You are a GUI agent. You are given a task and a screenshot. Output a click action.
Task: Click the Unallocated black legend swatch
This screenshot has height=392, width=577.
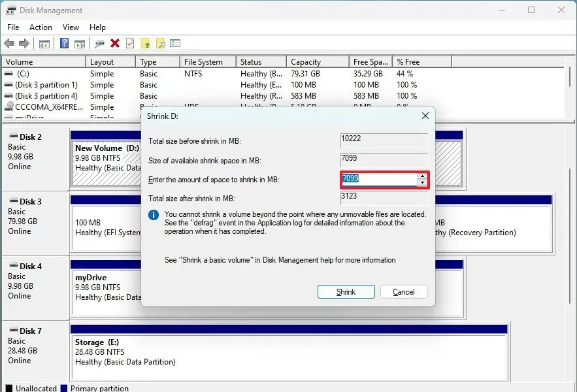click(9, 388)
